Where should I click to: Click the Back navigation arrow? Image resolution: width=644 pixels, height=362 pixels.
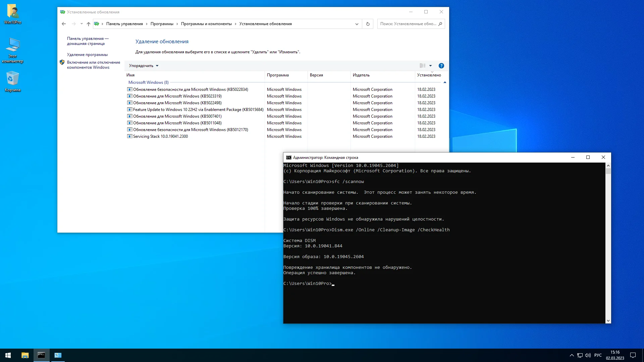click(x=64, y=24)
